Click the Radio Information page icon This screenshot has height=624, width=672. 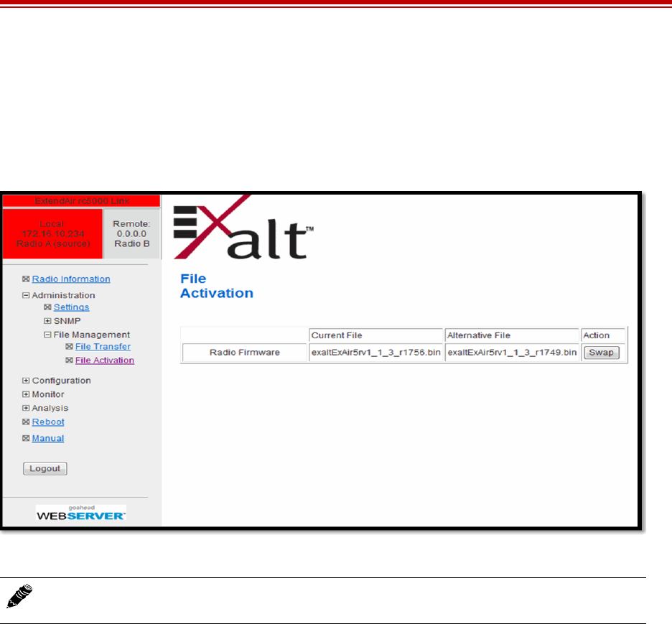pos(26,279)
